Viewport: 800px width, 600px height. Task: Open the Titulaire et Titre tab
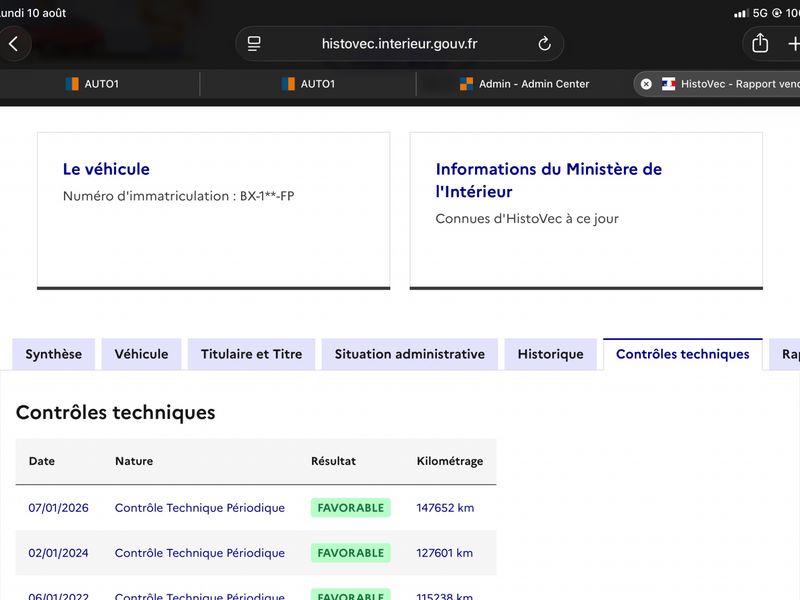pyautogui.click(x=252, y=354)
